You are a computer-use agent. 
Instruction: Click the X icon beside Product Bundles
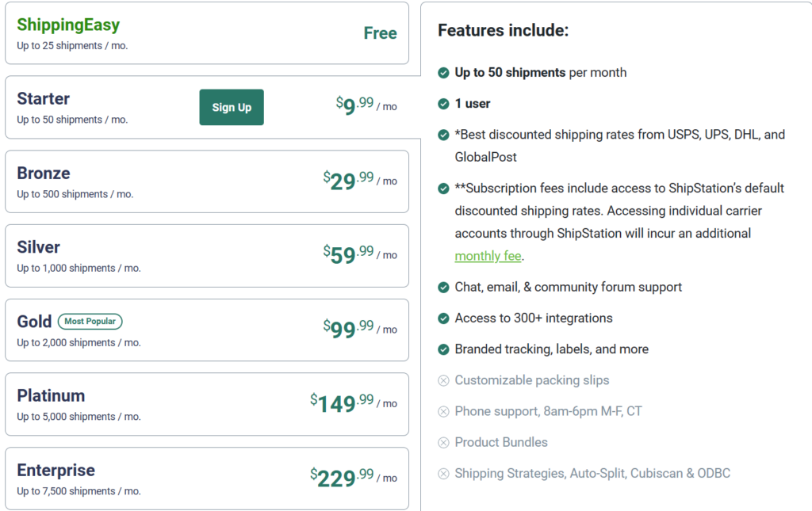(443, 442)
